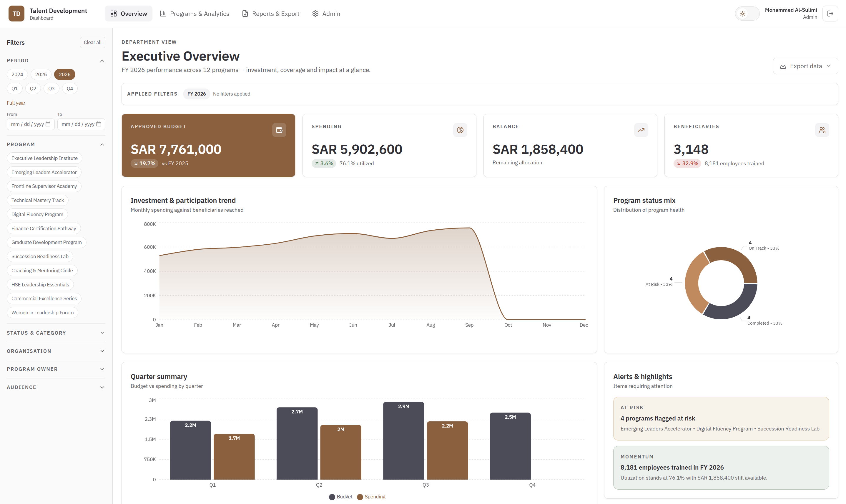Collapse the Program filter section
The width and height of the screenshot is (846, 504).
point(56,144)
